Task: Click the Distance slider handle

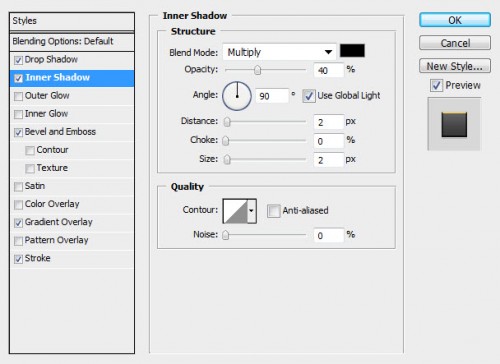Action: pos(227,122)
